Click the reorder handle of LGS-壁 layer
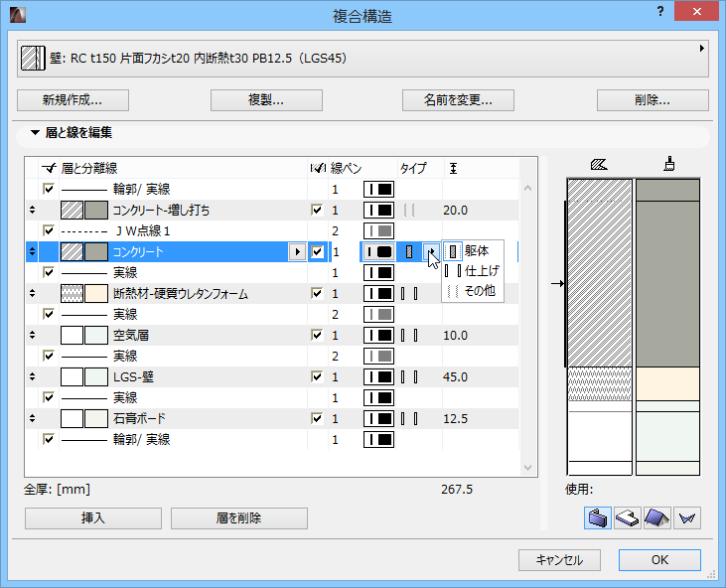Image resolution: width=726 pixels, height=588 pixels. coord(32,376)
